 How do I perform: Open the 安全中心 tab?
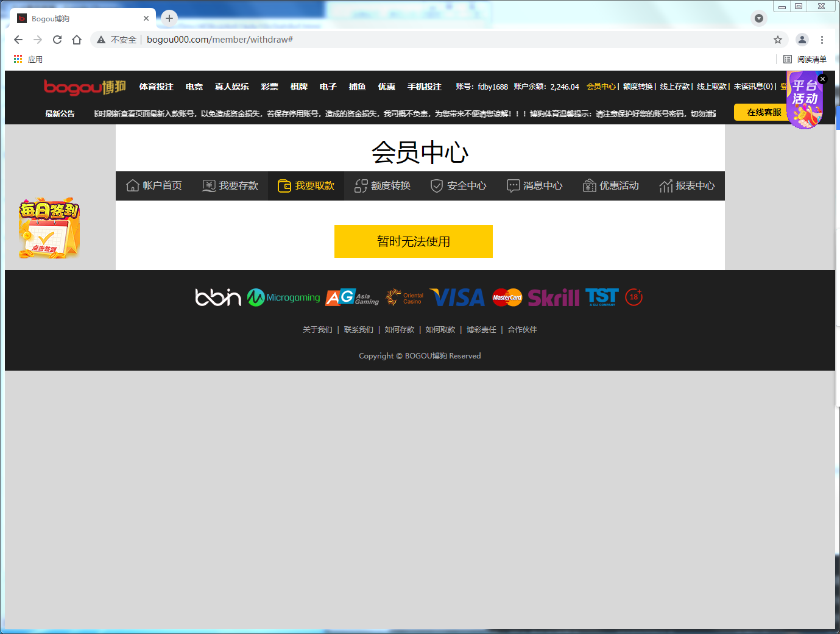pos(459,186)
